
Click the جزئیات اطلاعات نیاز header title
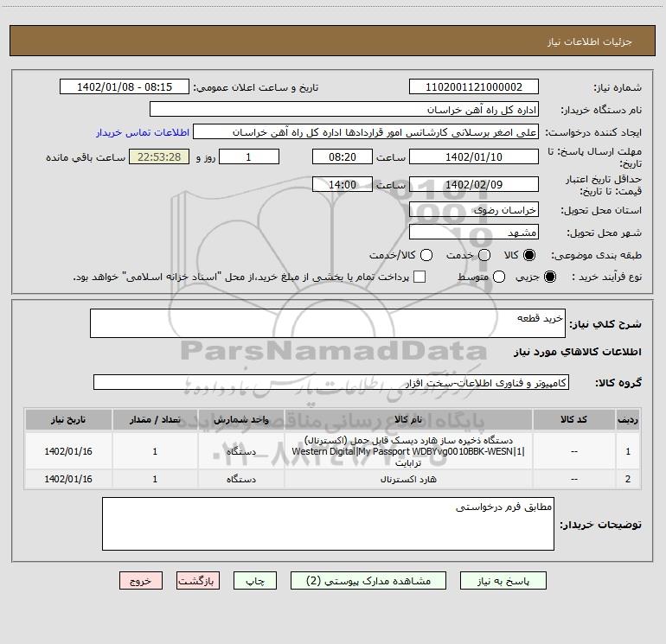[x=590, y=41]
